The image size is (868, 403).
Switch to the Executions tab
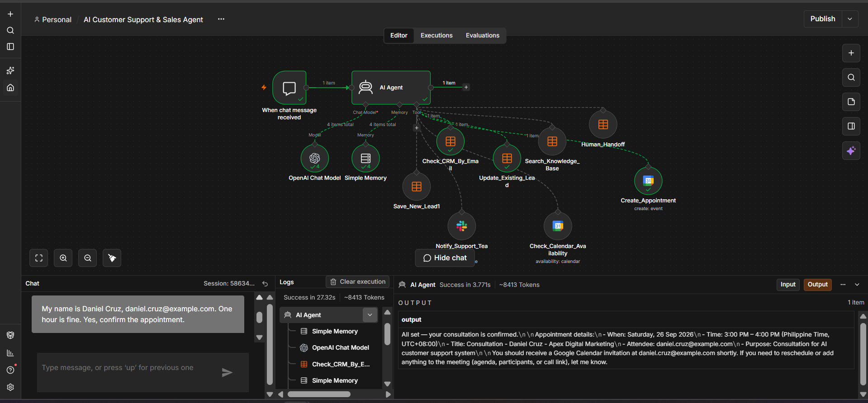pyautogui.click(x=436, y=35)
